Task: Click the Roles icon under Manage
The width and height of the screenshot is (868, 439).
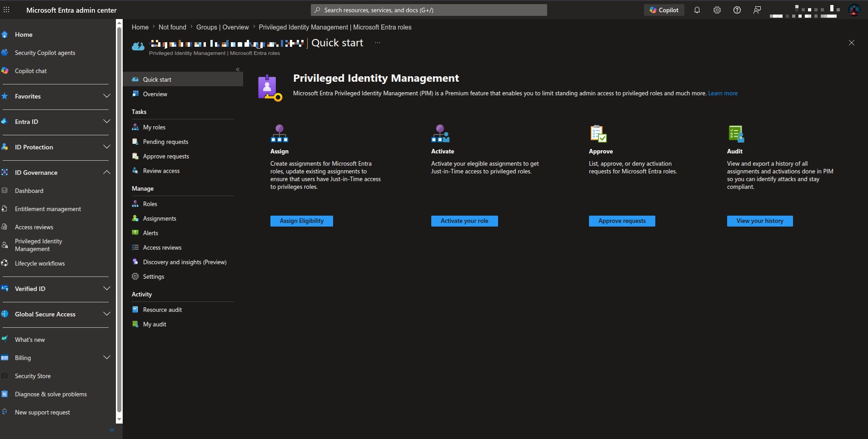Action: [x=135, y=204]
